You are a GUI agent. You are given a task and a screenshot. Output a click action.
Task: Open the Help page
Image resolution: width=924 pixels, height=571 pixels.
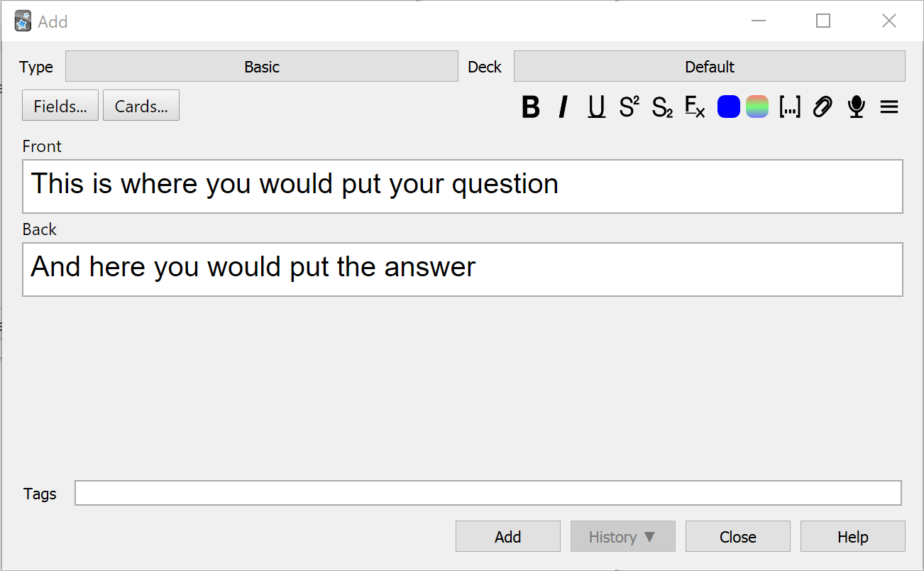[x=852, y=536]
